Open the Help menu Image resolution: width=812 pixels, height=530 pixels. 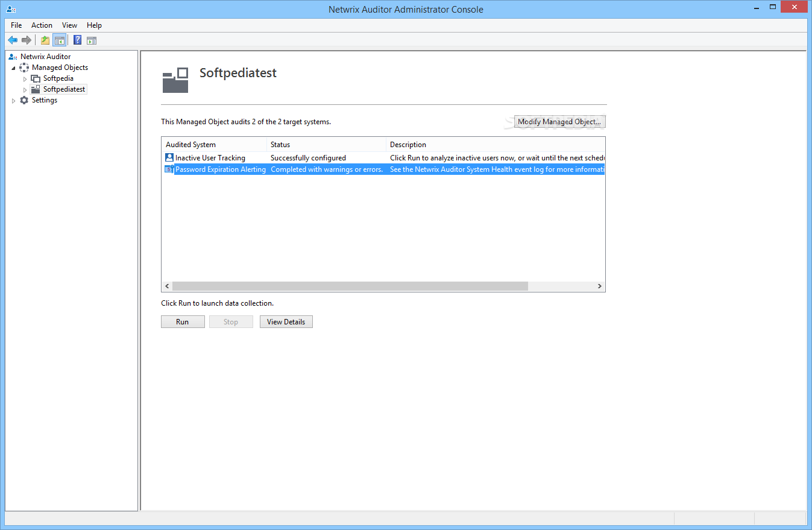pos(94,25)
